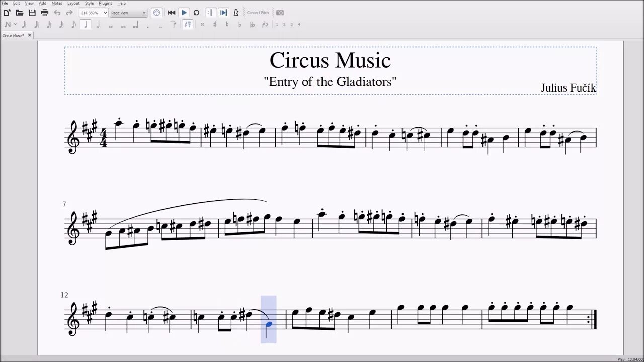Screen dimensions: 644x362
Task: Enable image capture camera tool
Action: (280, 13)
